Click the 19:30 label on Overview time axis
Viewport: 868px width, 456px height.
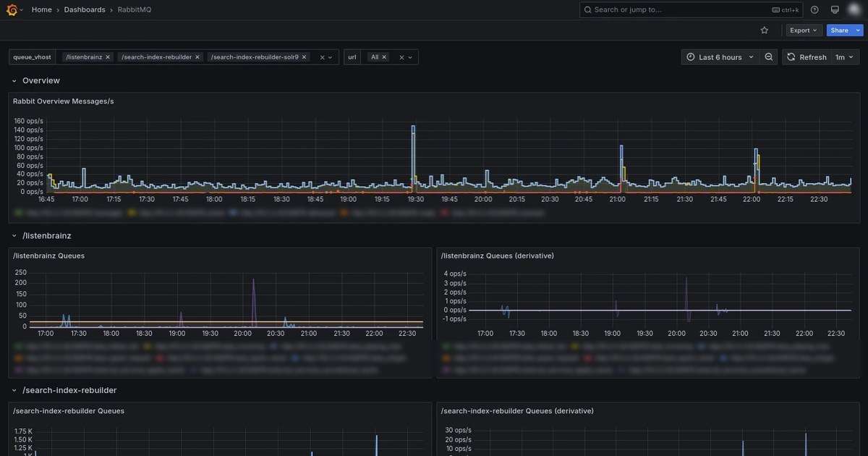pos(416,199)
